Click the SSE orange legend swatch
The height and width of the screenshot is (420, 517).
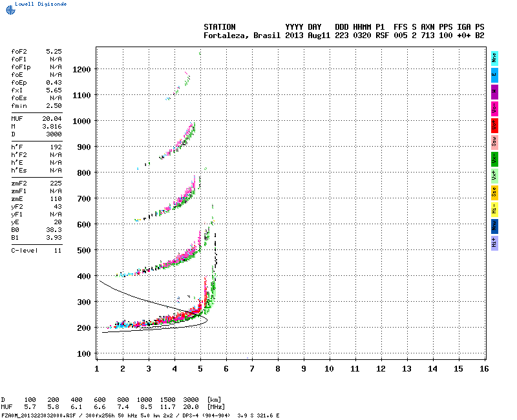tap(494, 193)
